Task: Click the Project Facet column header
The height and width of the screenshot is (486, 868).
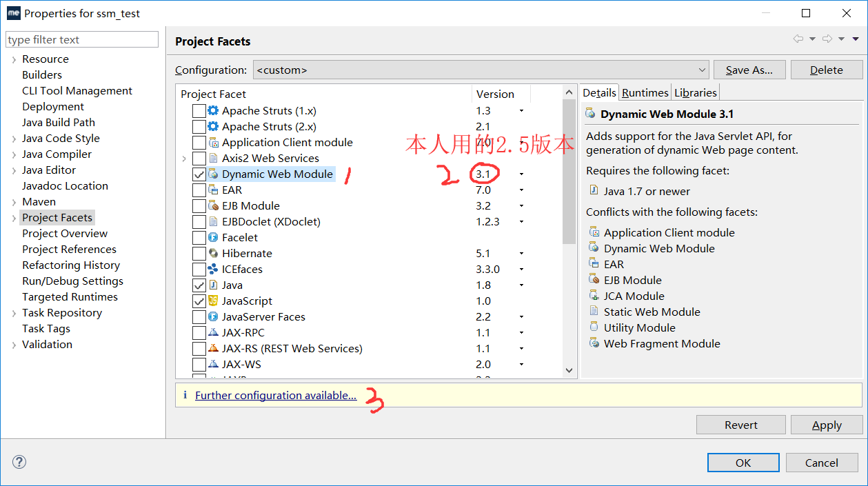Action: pos(324,94)
